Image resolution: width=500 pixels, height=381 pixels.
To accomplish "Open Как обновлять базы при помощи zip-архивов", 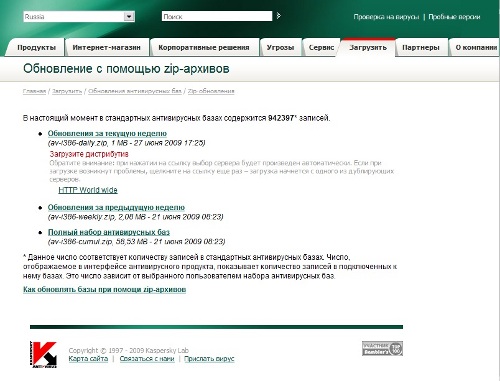I will 104,289.
